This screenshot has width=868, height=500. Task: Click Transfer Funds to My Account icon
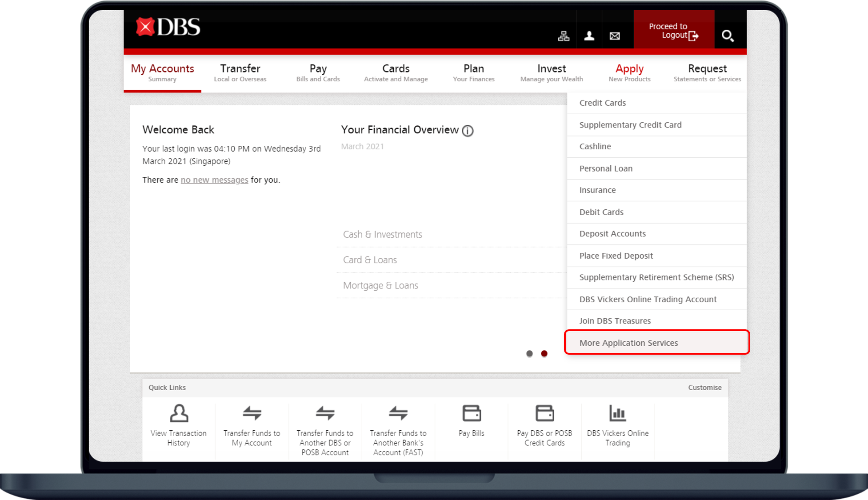[x=252, y=413]
